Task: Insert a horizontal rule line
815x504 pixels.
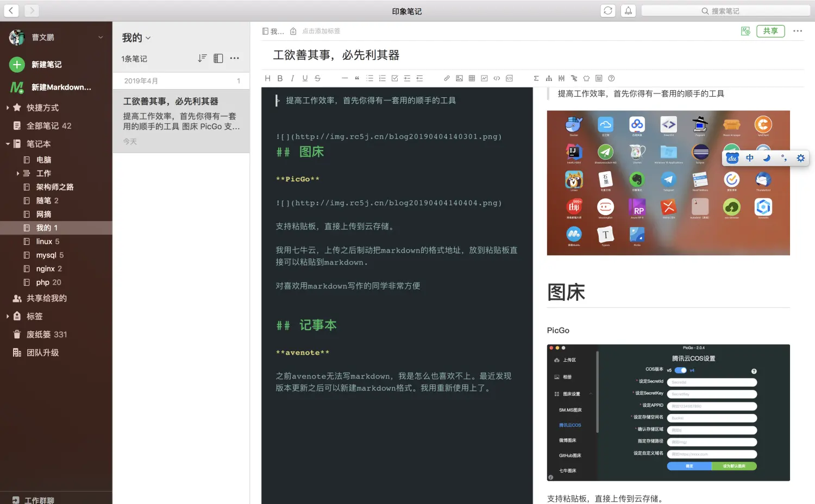Action: pyautogui.click(x=344, y=78)
